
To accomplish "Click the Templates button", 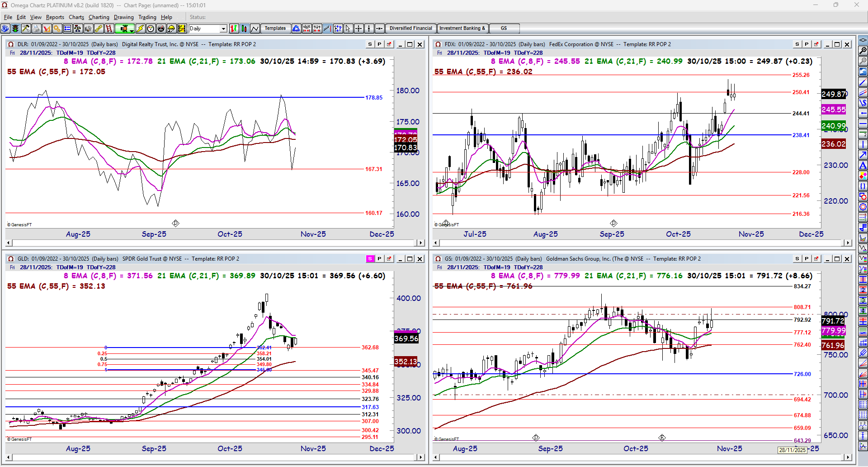I will (x=275, y=29).
